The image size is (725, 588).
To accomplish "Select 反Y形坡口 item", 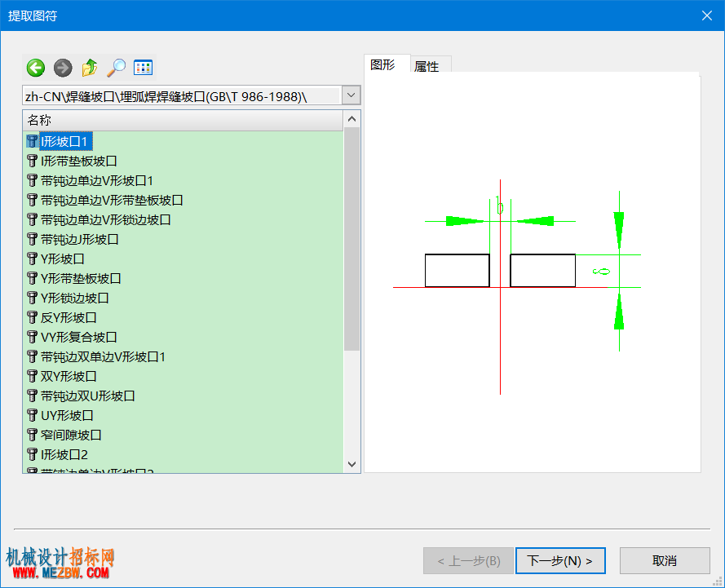I will [x=69, y=317].
